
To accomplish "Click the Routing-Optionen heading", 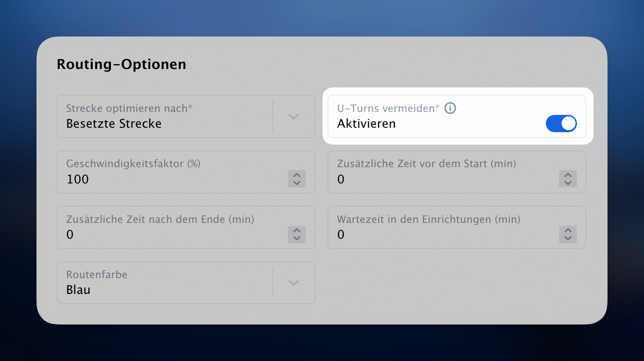I will coord(121,65).
